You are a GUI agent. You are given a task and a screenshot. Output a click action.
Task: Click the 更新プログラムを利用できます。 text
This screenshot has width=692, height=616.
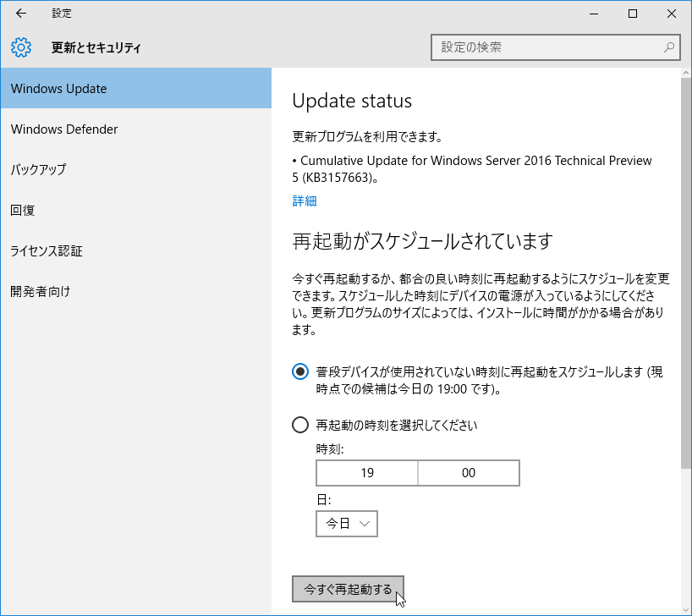pos(367,137)
